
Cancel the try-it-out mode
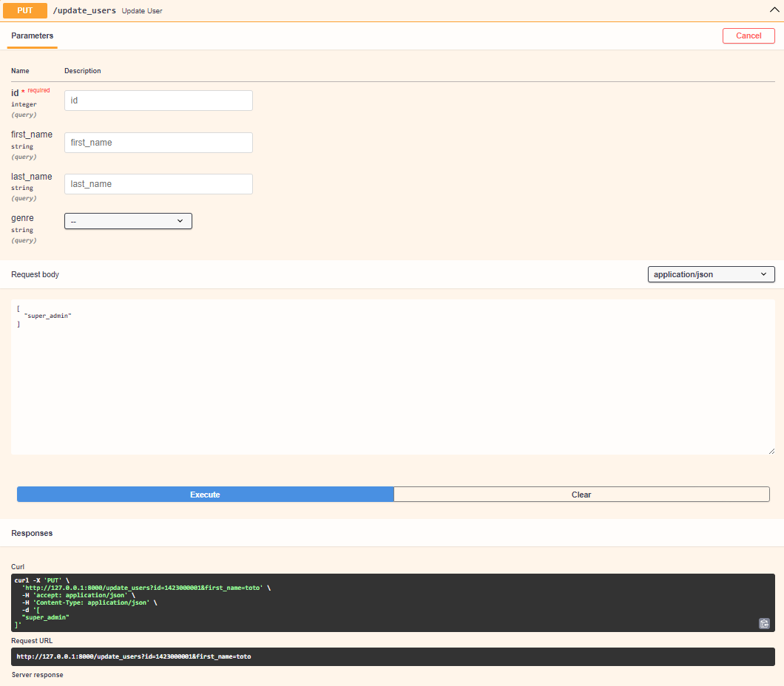tap(748, 35)
